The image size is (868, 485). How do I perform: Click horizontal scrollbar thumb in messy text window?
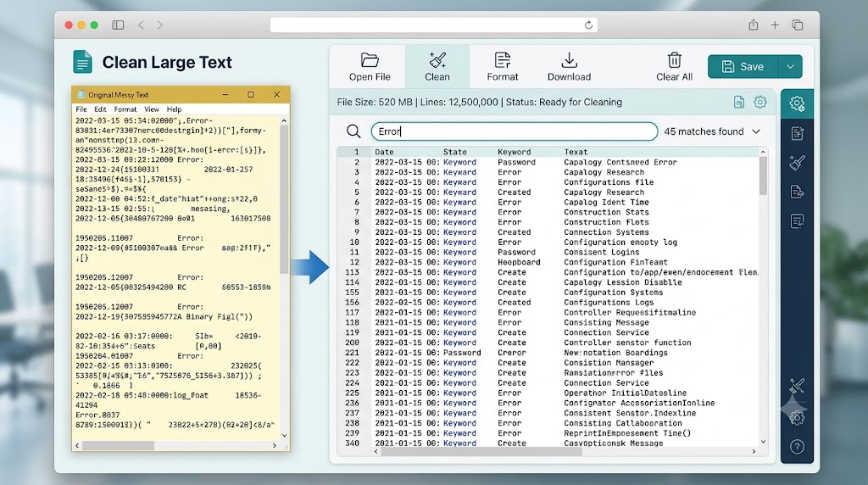point(118,445)
